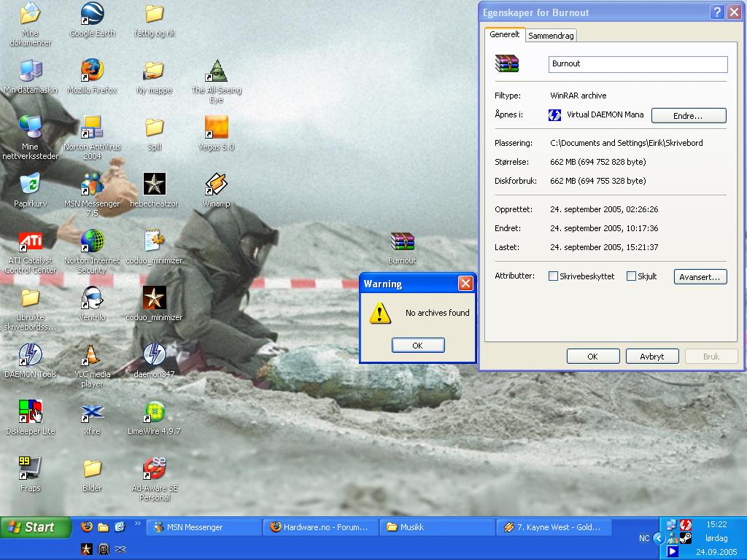Screen dimensions: 747x560
Task: Click the help question mark button in properties
Action: tap(718, 12)
